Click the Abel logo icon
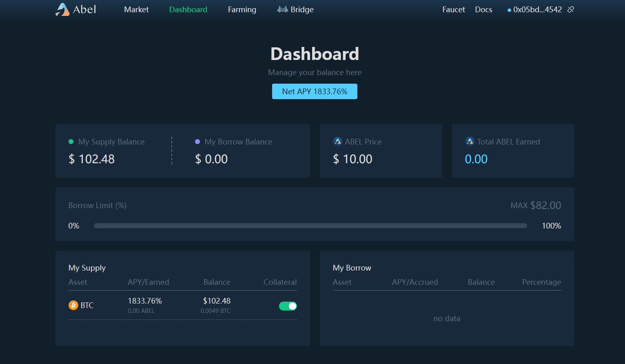The width and height of the screenshot is (625, 364). (x=63, y=9)
